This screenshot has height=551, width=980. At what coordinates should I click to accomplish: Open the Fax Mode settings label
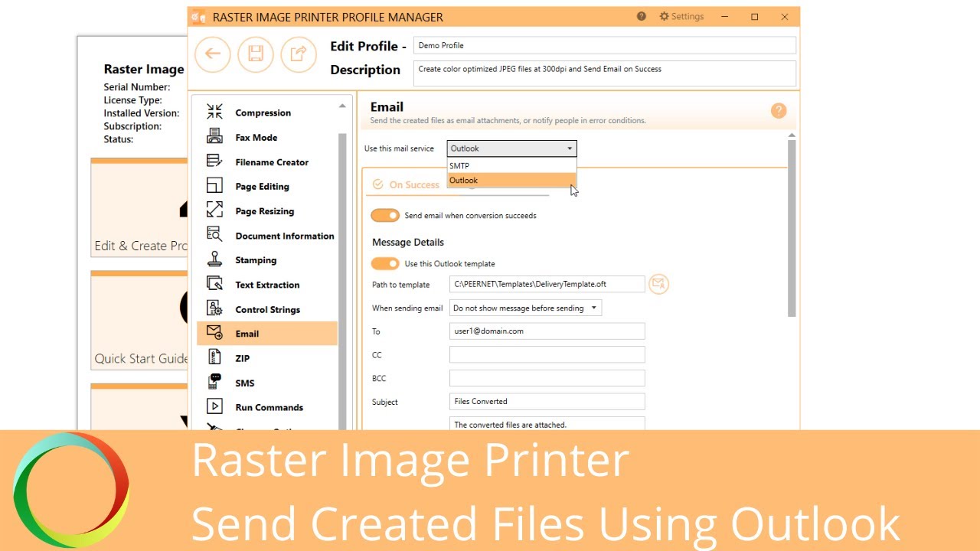256,138
